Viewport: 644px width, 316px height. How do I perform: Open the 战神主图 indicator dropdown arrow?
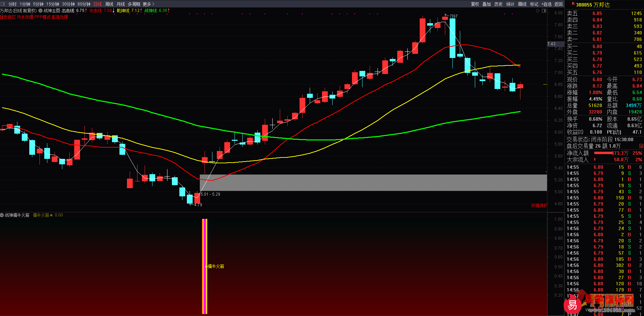tap(41, 11)
